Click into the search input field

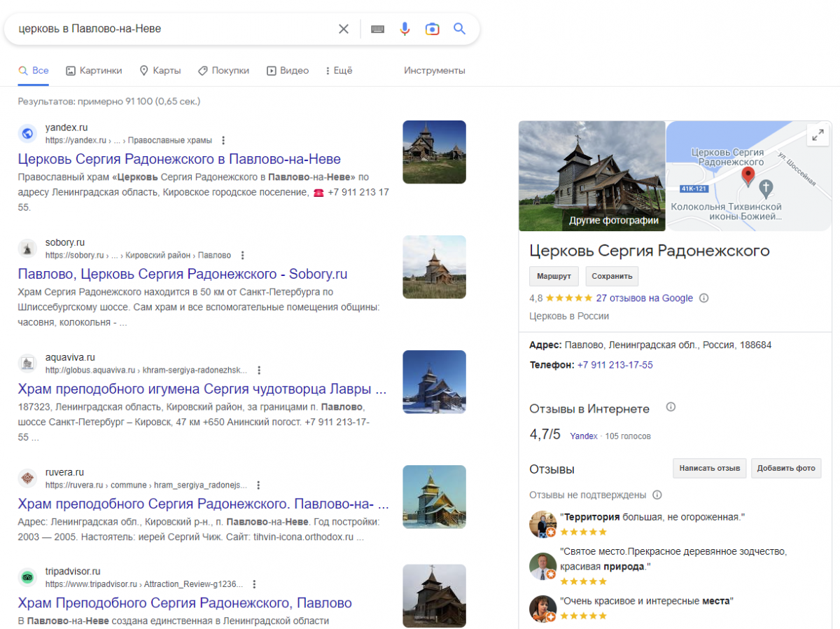click(x=175, y=29)
